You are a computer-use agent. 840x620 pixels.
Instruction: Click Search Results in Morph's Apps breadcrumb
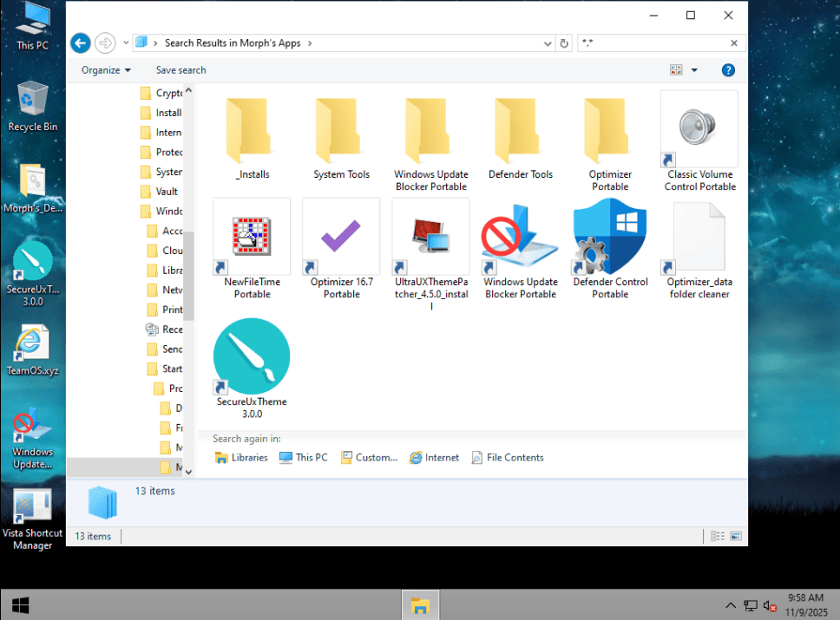[x=233, y=43]
